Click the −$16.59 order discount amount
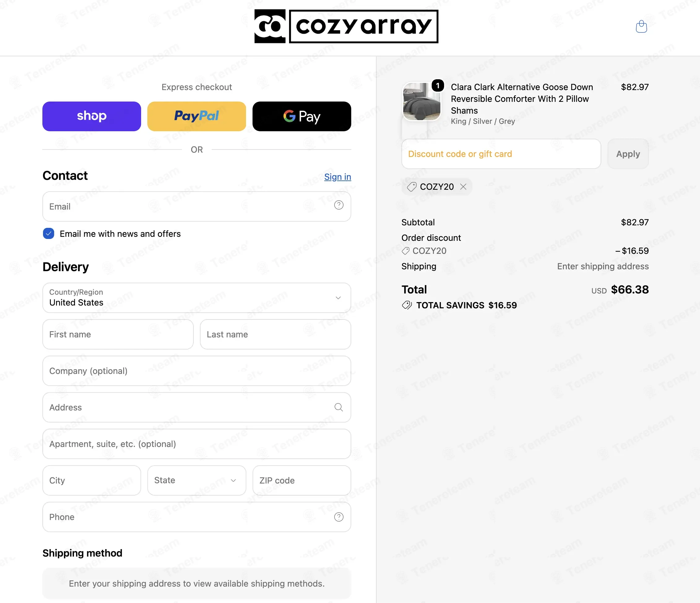Screen dimensions: 700x603 coord(632,251)
